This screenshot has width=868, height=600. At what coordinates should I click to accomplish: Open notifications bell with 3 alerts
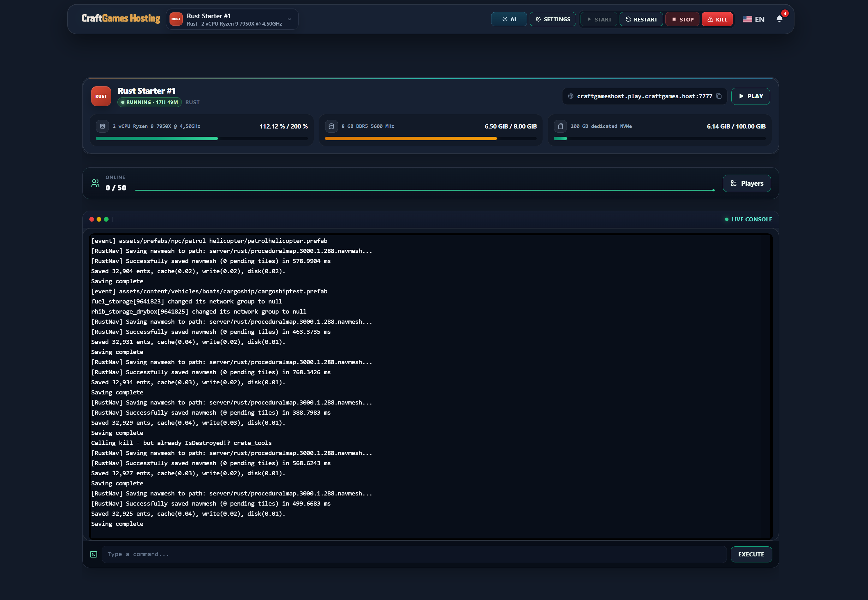click(x=780, y=19)
